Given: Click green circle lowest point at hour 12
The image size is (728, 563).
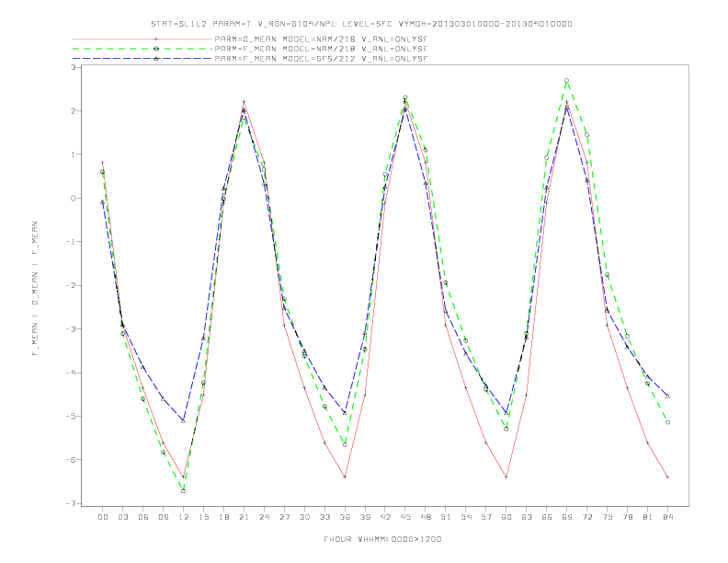Looking at the screenshot, I should tap(184, 490).
